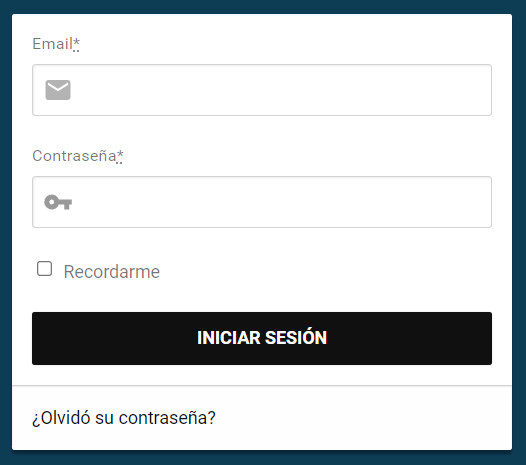526x465 pixels.
Task: Open the ¿Olvidó su contraseña? link
Action: [124, 418]
